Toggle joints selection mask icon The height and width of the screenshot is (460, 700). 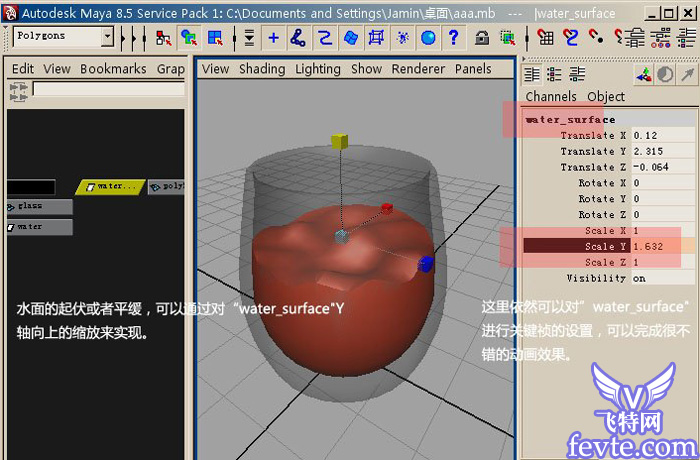[x=298, y=38]
